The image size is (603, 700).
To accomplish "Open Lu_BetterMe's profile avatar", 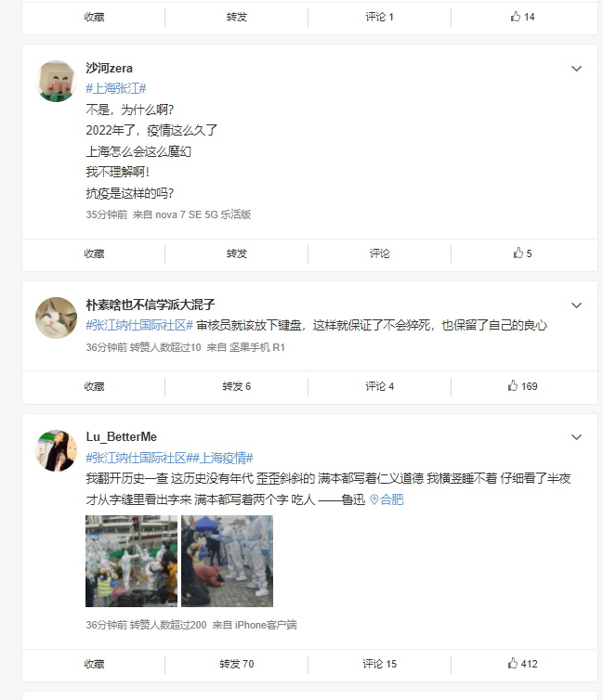I will (x=57, y=450).
